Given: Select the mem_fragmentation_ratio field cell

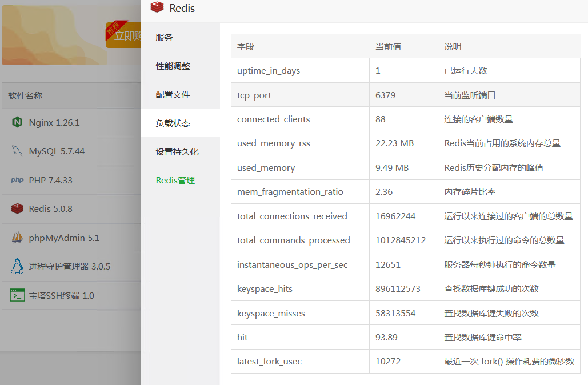Looking at the screenshot, I should click(x=301, y=191).
